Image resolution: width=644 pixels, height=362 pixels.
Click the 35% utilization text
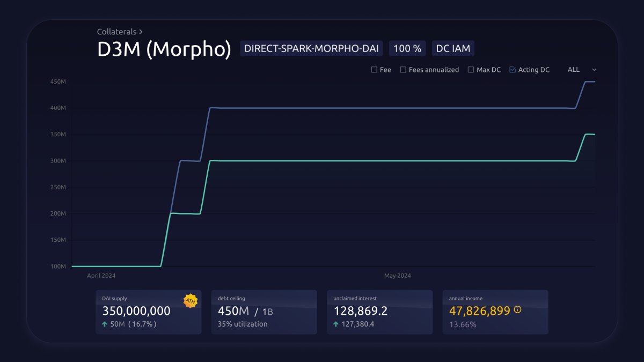[243, 324]
